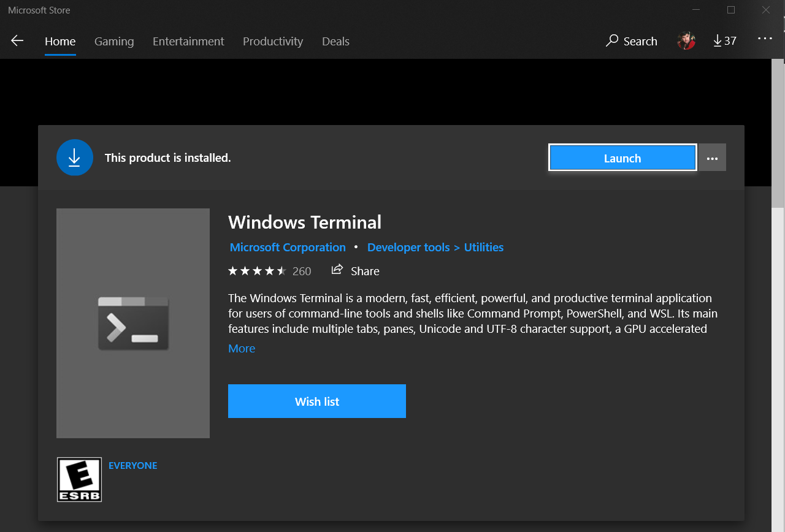Expand description with More link

242,348
